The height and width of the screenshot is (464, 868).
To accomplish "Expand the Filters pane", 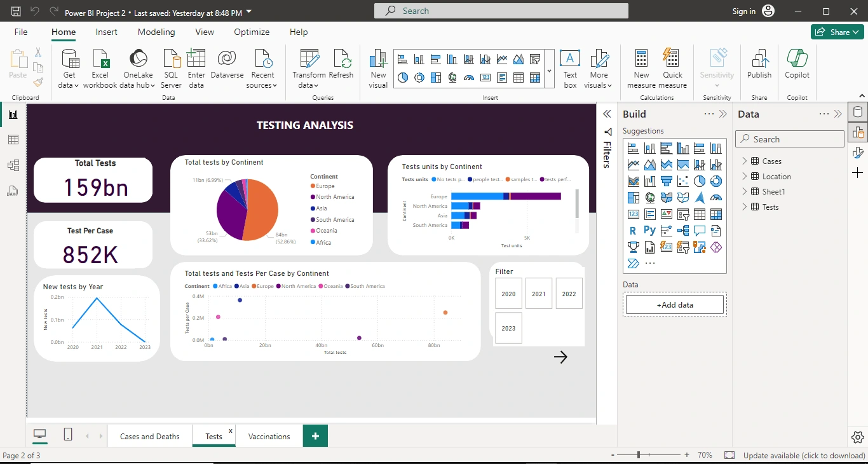I will coord(607,114).
